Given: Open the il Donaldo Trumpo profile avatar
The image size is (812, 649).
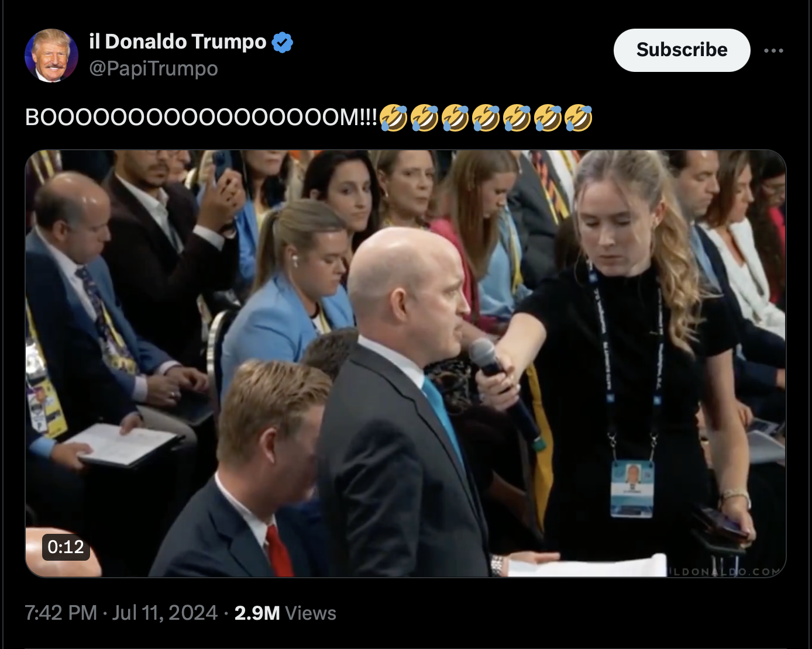Looking at the screenshot, I should tap(51, 56).
